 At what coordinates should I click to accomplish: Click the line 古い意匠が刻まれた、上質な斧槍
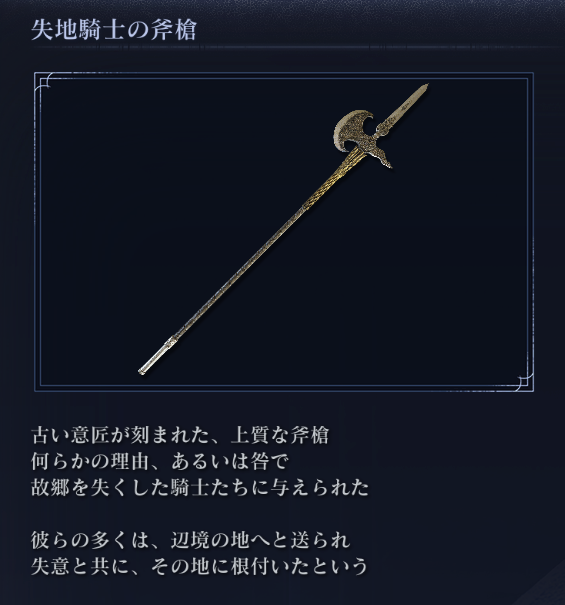pyautogui.click(x=180, y=435)
